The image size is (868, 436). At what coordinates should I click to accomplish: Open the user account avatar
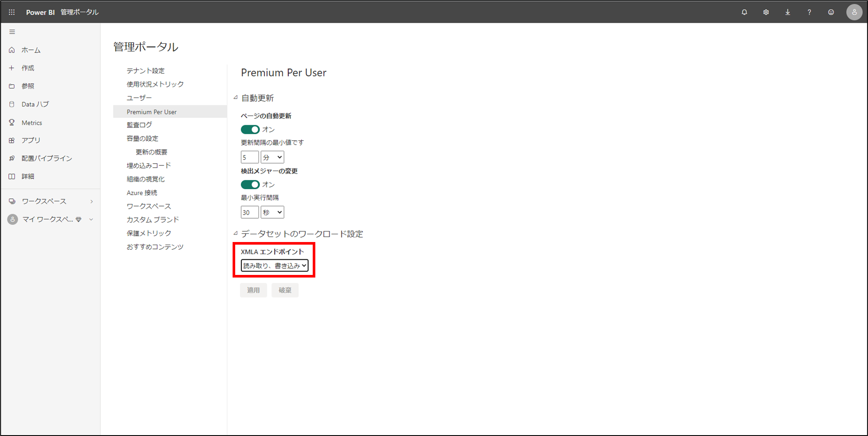(854, 12)
